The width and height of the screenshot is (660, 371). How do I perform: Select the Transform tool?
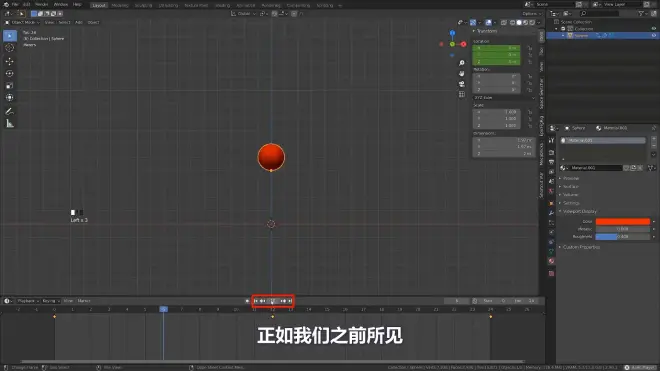click(10, 98)
